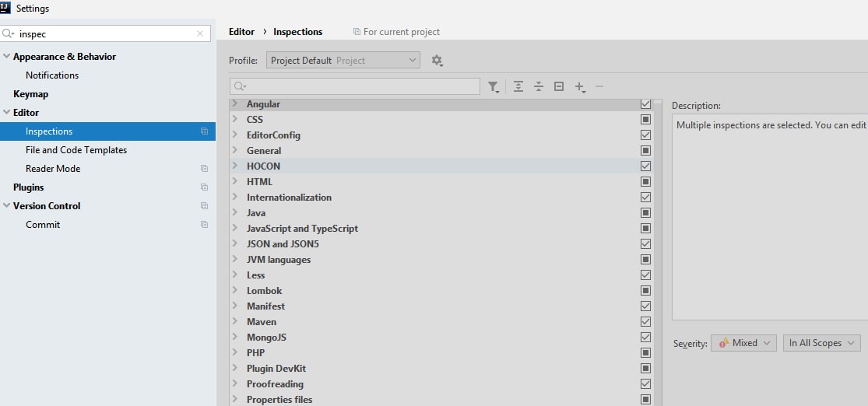Clear the settings search with the X

200,33
